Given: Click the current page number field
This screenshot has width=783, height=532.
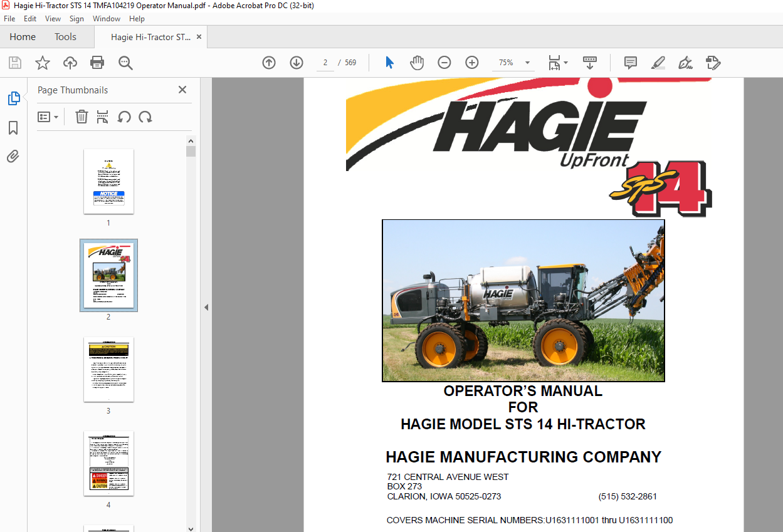Looking at the screenshot, I should coord(325,63).
